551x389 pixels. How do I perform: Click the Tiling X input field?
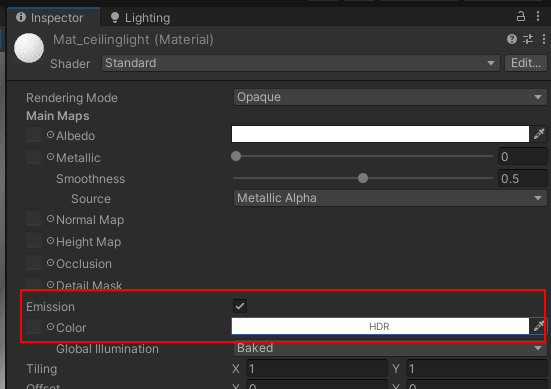pyautogui.click(x=317, y=369)
